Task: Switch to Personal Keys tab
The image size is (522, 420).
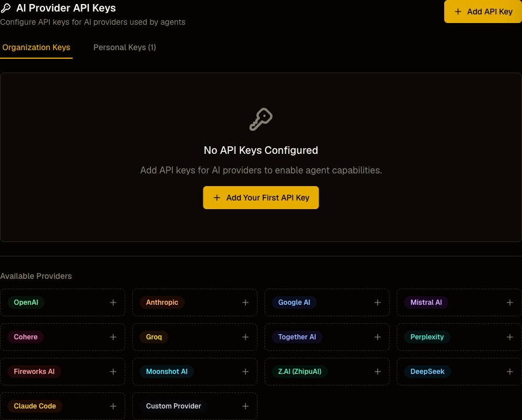Action: click(x=124, y=48)
